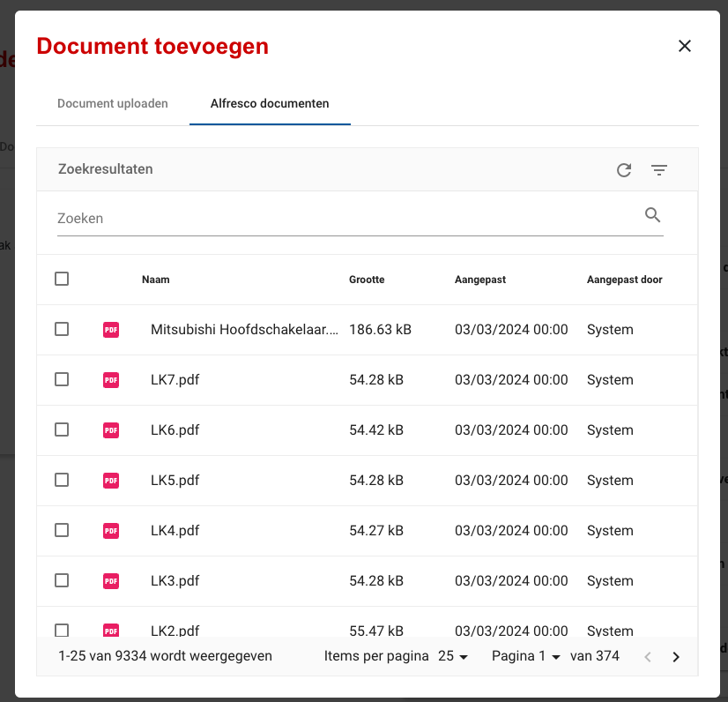Click the Zoekresultaten heading

[x=106, y=169]
